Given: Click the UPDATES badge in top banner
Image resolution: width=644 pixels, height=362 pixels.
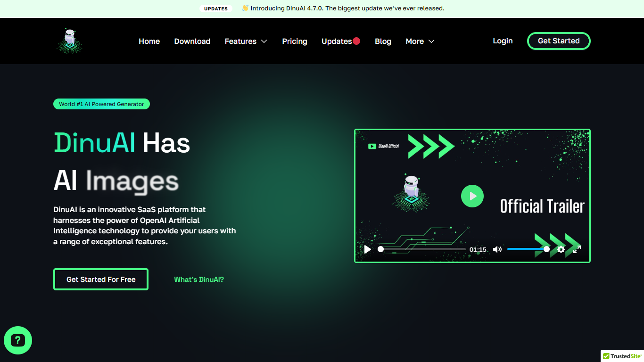Looking at the screenshot, I should pos(216,8).
